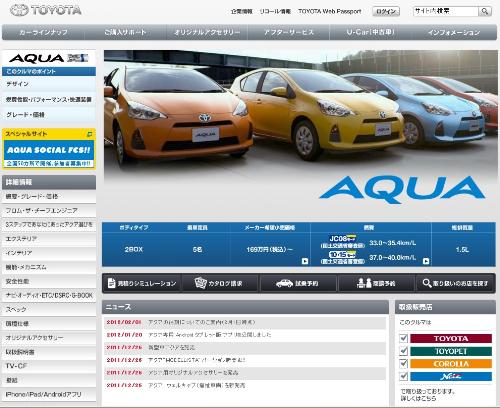Select 燃費性能・パフォーマンス sidebar item
Screen dimensions: 500x408
coord(49,99)
